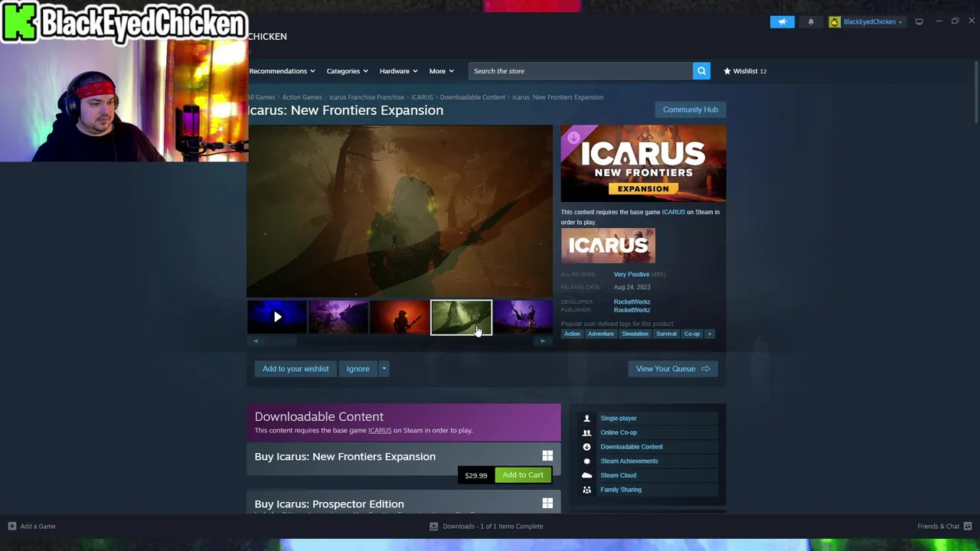
Task: Click the store page vertical scrollbar
Action: click(x=976, y=92)
